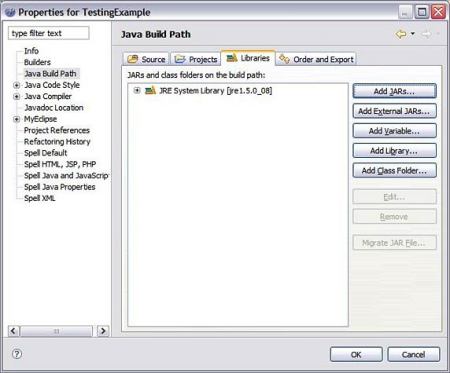Click the sidebar horizontal scrollbar thumb
The width and height of the screenshot is (450, 373).
point(56,331)
